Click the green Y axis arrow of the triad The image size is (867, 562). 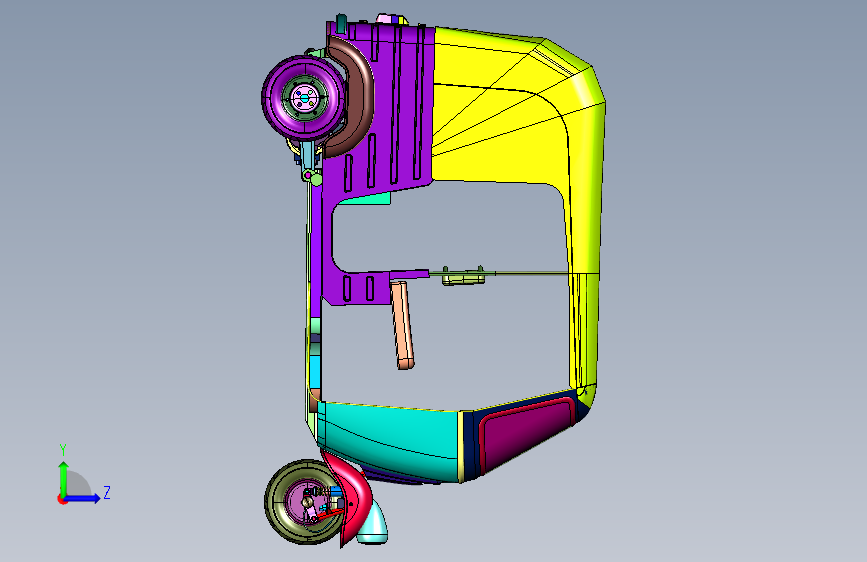(64, 478)
